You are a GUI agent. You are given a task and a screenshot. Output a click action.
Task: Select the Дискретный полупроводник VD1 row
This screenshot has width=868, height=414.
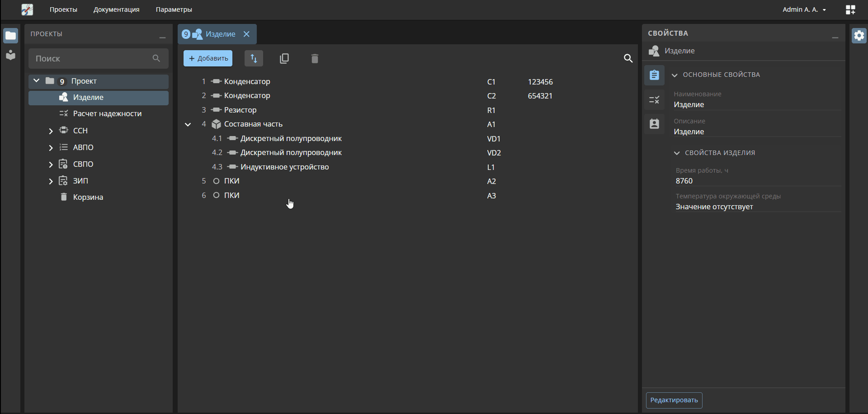pos(407,139)
